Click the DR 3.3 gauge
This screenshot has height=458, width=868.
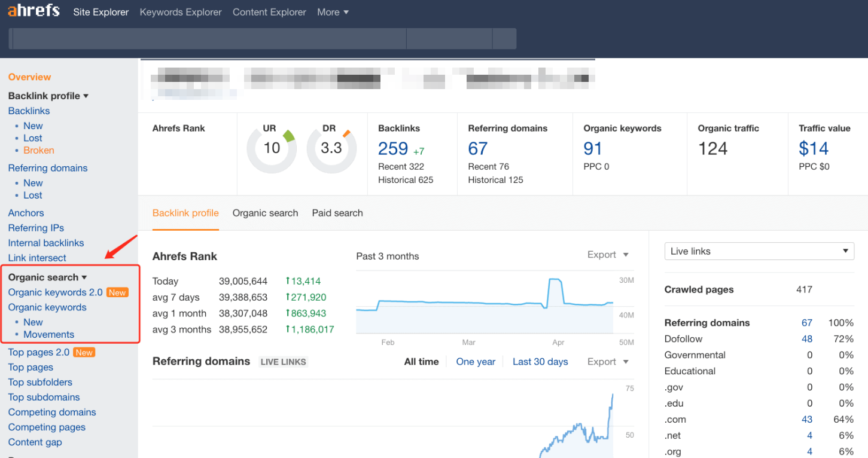(x=331, y=148)
